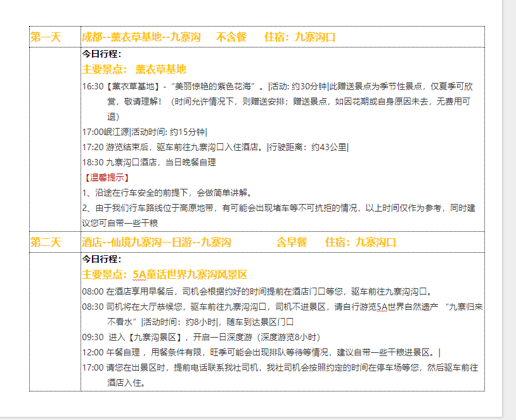Click the heading 酒店--仙境九寨沟一日游--九寨沟

[x=156, y=243]
